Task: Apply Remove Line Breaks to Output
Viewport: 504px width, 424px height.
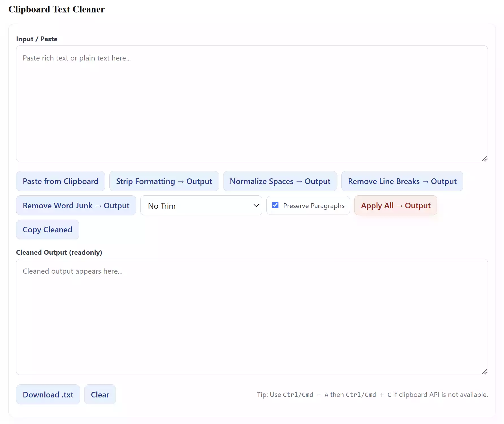Action: [402, 181]
